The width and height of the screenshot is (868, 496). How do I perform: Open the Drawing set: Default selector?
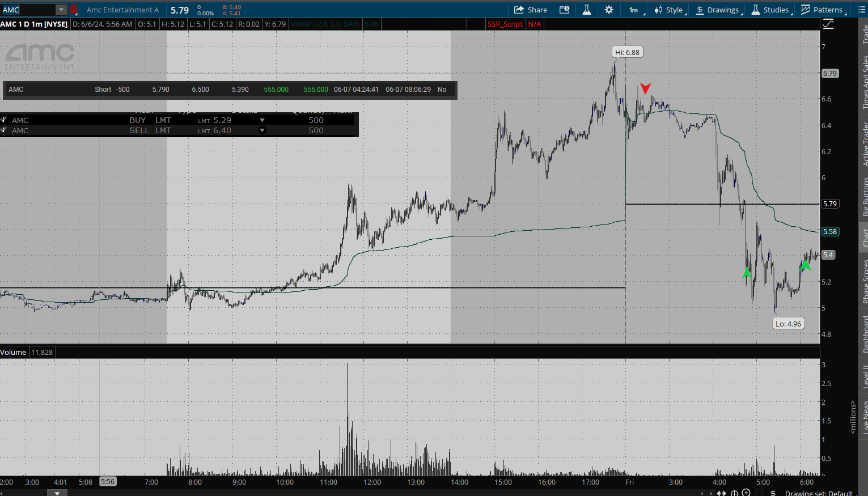(819, 493)
